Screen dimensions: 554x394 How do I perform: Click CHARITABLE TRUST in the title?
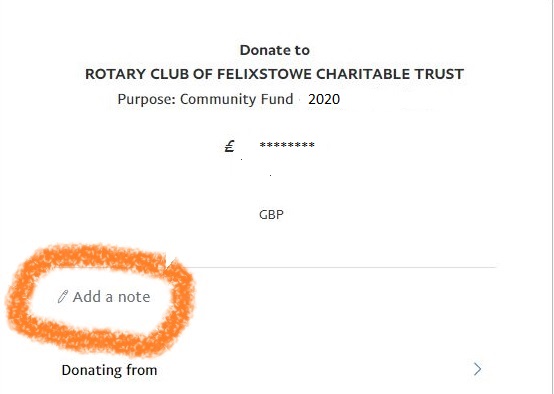[390, 74]
